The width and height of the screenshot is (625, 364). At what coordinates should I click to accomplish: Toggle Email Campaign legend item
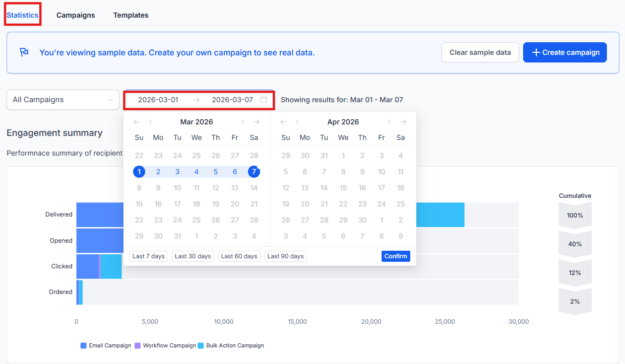[106, 345]
